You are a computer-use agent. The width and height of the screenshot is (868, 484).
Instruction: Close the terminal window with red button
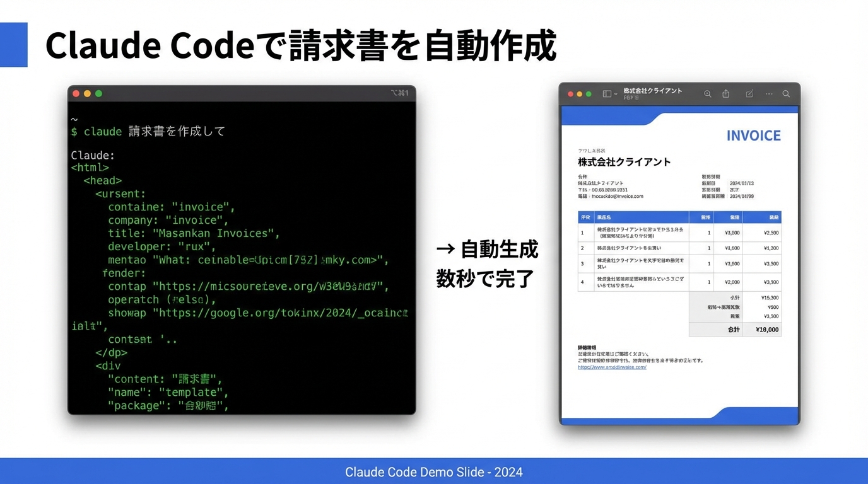coord(76,93)
